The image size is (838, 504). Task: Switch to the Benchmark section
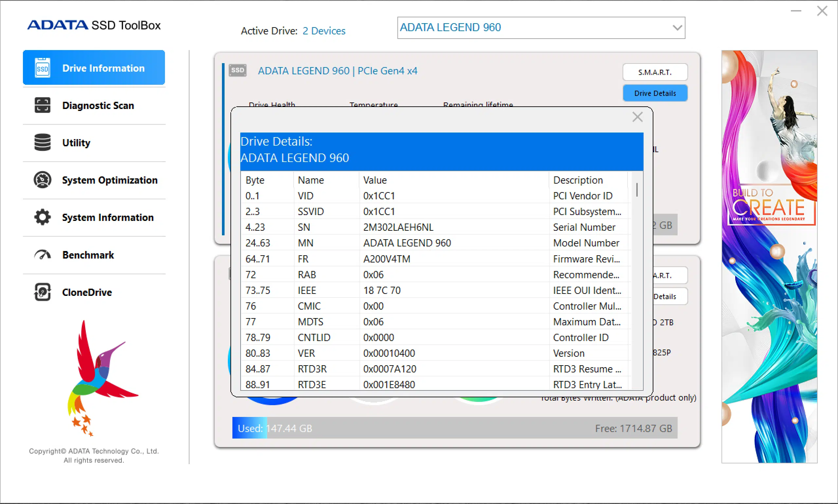pyautogui.click(x=94, y=255)
